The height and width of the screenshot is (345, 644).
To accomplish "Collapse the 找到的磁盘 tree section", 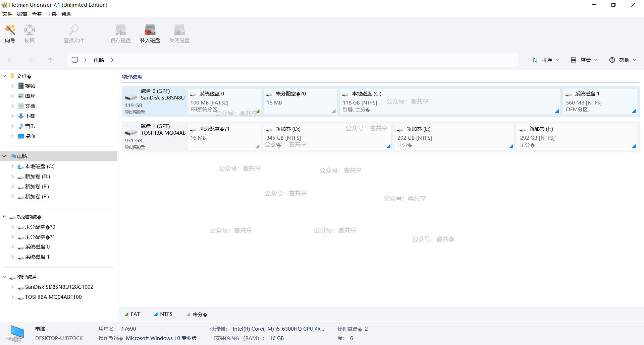I will pos(4,217).
